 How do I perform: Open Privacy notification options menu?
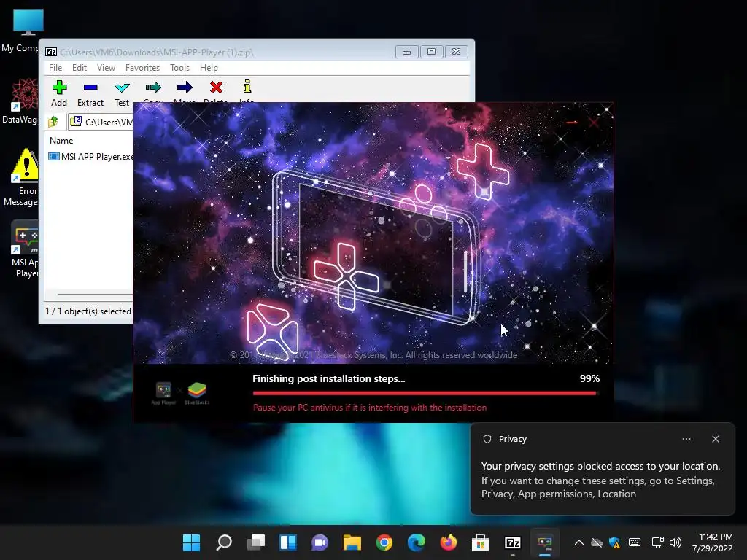click(686, 439)
